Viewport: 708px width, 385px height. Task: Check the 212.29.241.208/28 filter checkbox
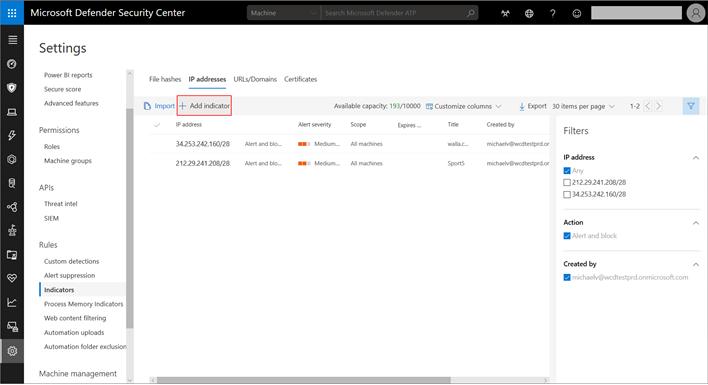(x=567, y=182)
